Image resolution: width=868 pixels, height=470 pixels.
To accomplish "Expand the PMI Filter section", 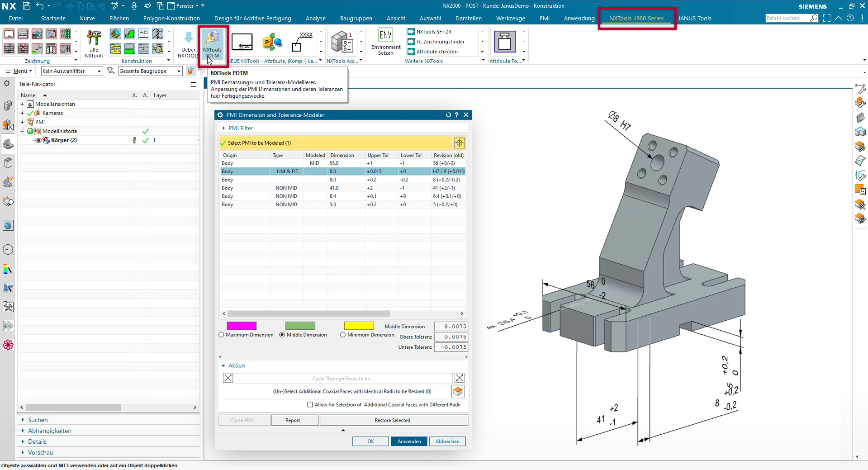I will 224,128.
